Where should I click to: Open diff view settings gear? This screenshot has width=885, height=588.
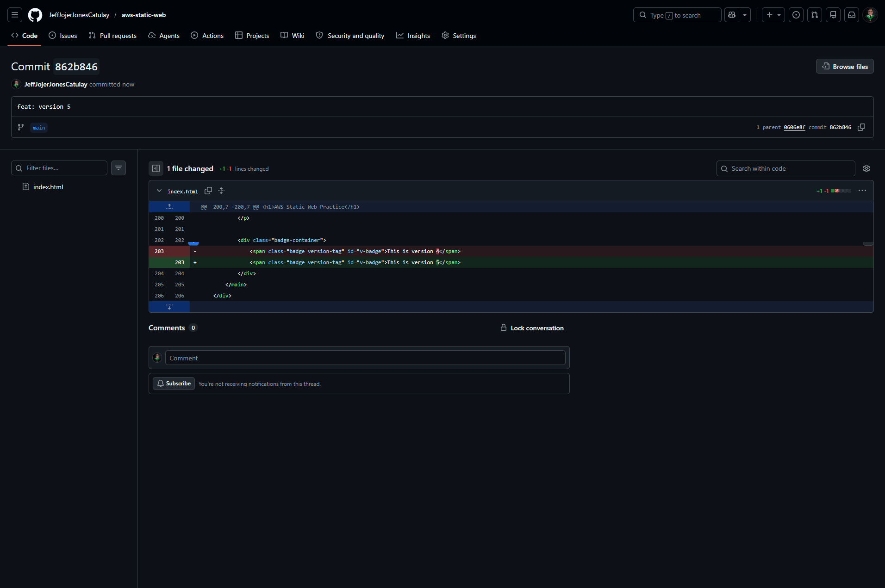coord(866,168)
